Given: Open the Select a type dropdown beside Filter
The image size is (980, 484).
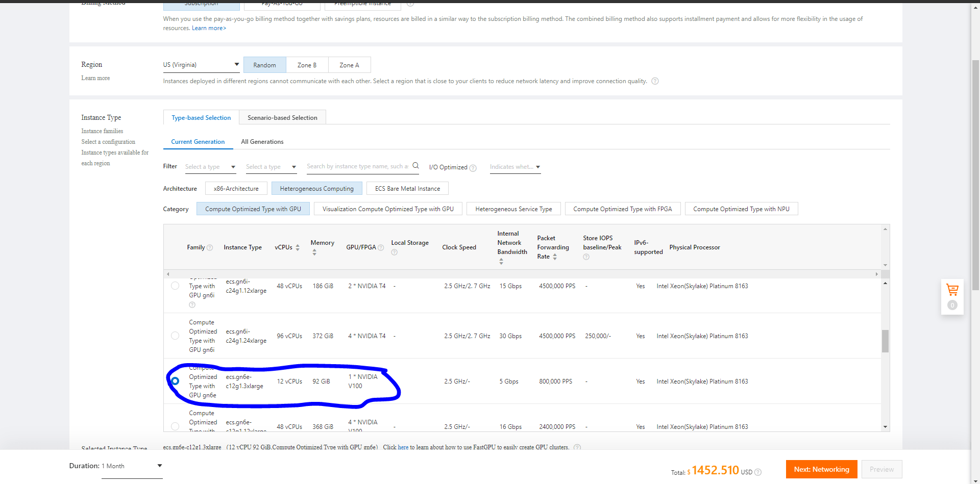Looking at the screenshot, I should pyautogui.click(x=210, y=167).
